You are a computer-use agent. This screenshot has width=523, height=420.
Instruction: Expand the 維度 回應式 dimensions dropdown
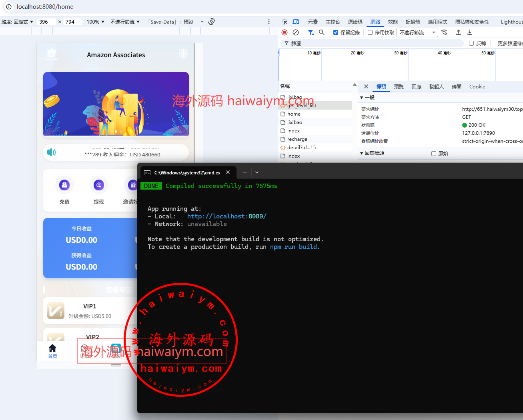coord(18,22)
